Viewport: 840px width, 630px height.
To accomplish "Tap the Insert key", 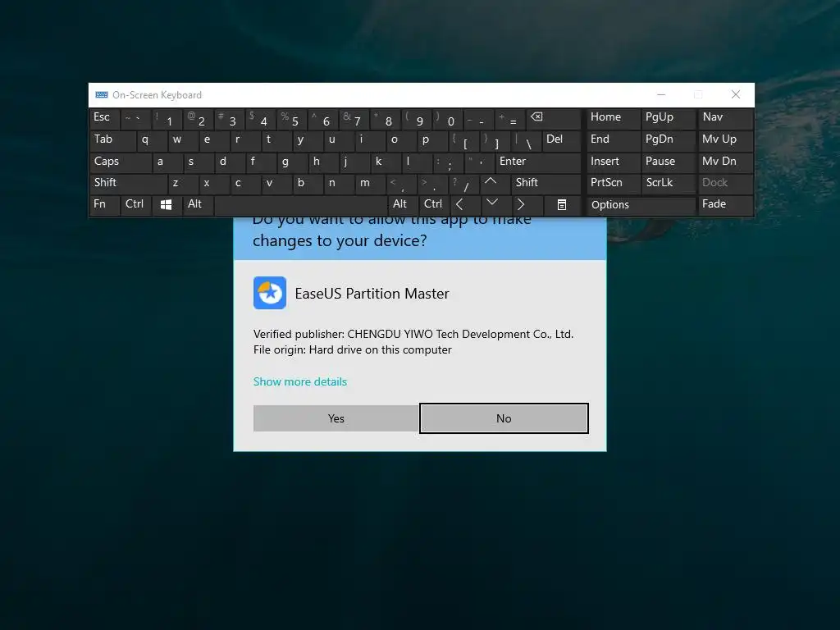I will (614, 162).
